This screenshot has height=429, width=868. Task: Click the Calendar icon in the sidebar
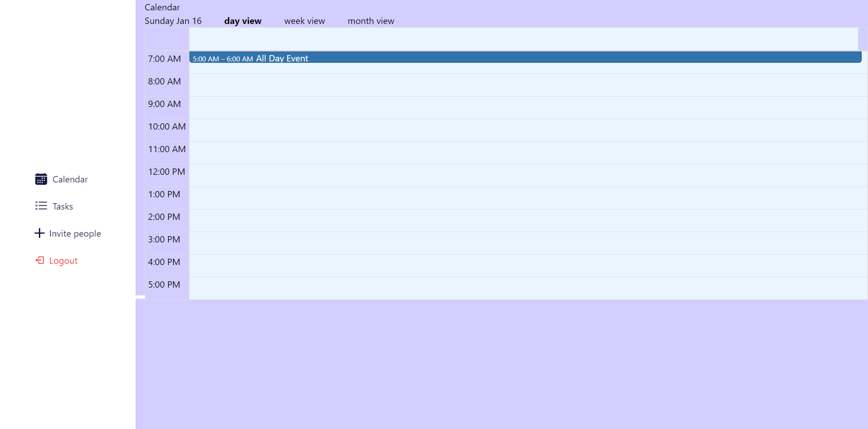pos(41,179)
